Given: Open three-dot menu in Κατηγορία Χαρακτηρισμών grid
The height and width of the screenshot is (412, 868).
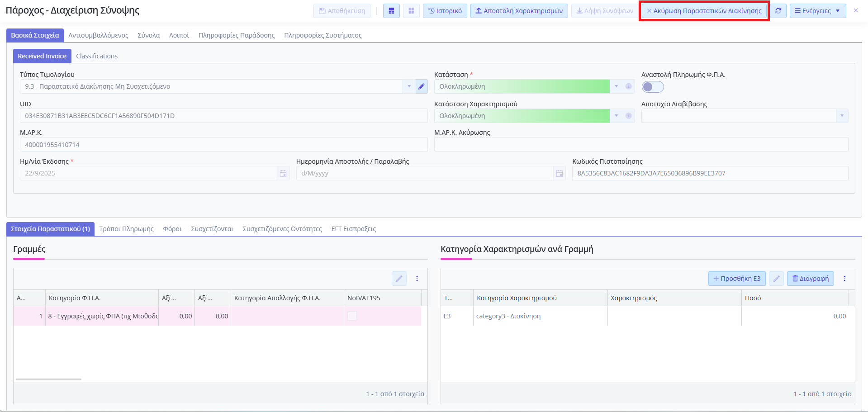Looking at the screenshot, I should [844, 279].
